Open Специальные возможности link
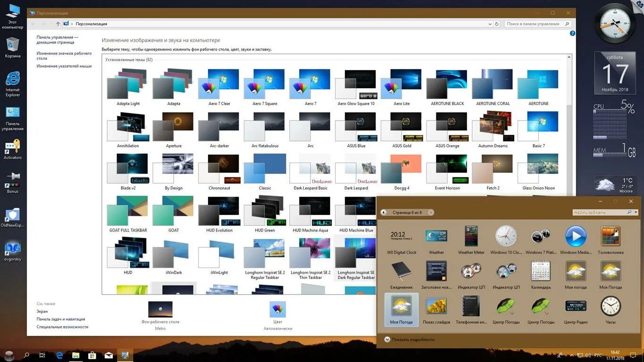This screenshot has height=362, width=644. point(62,327)
